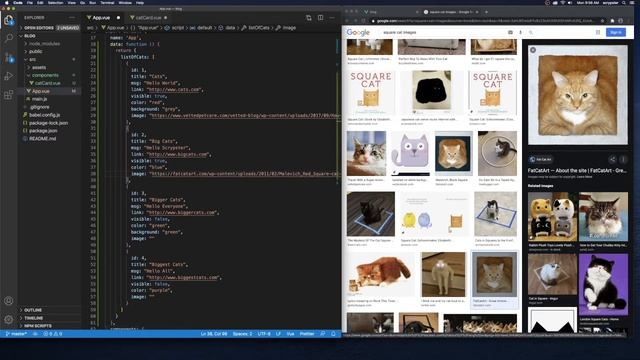Open the Manage gear in VS Code
This screenshot has width=640, height=360.
(9, 319)
